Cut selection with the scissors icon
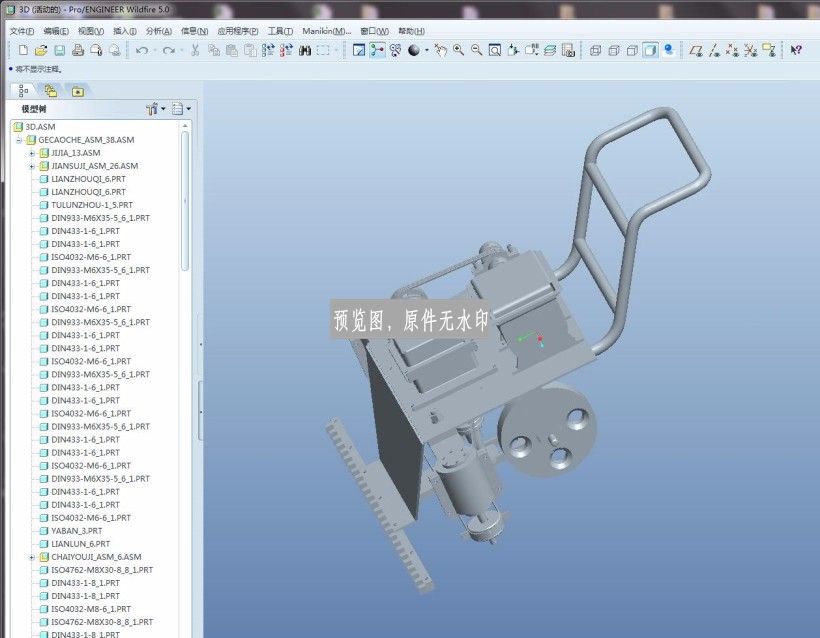Image resolution: width=820 pixels, height=638 pixels. coord(195,50)
